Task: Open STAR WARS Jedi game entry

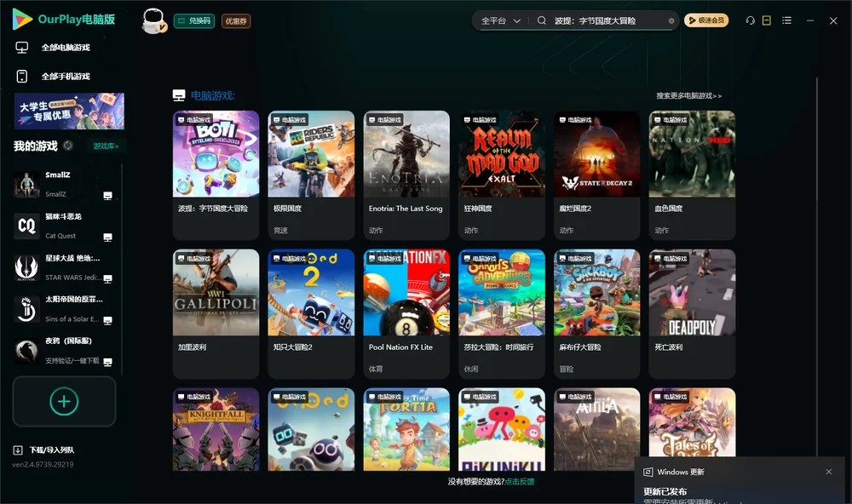Action: coord(66,267)
